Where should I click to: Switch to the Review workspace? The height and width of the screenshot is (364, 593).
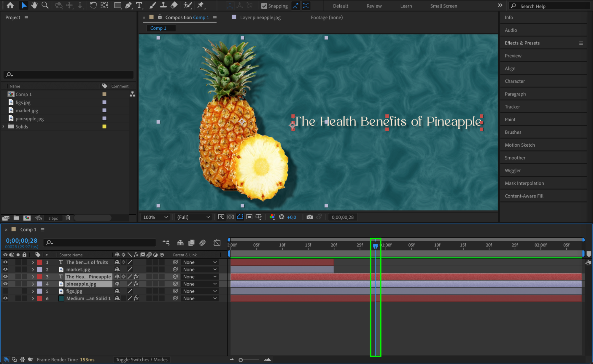374,6
